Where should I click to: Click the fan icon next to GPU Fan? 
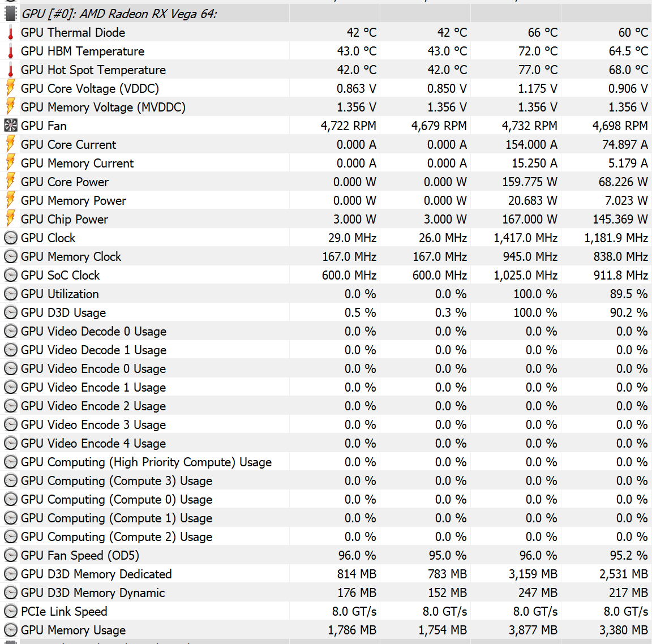10,126
